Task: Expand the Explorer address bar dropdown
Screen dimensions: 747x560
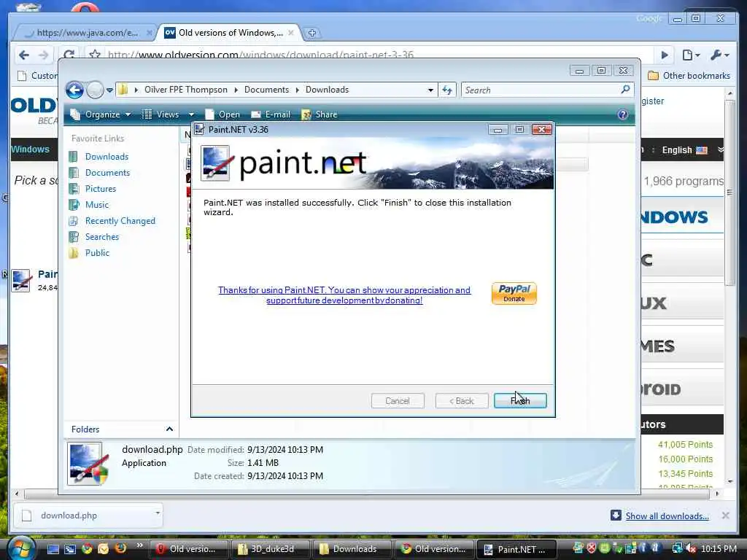Action: tap(430, 90)
